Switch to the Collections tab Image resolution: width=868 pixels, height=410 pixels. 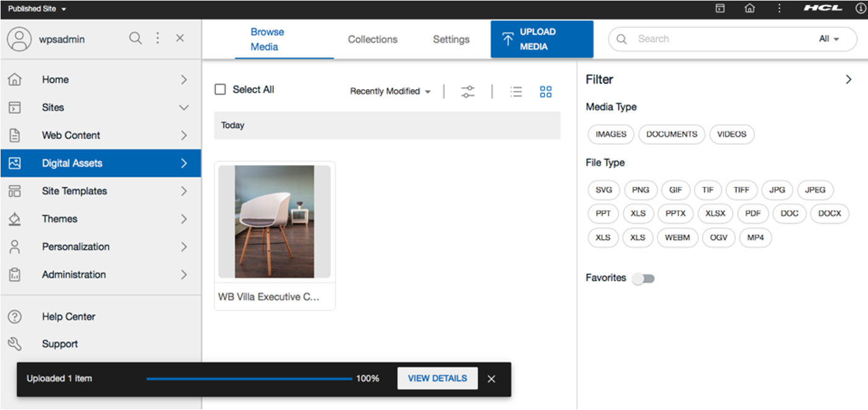[x=372, y=39]
